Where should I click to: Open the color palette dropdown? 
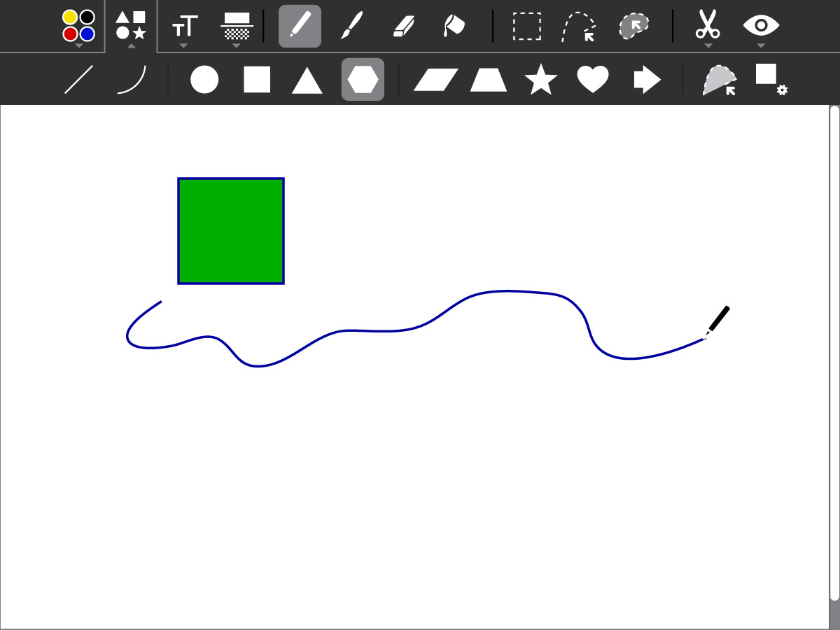78,27
